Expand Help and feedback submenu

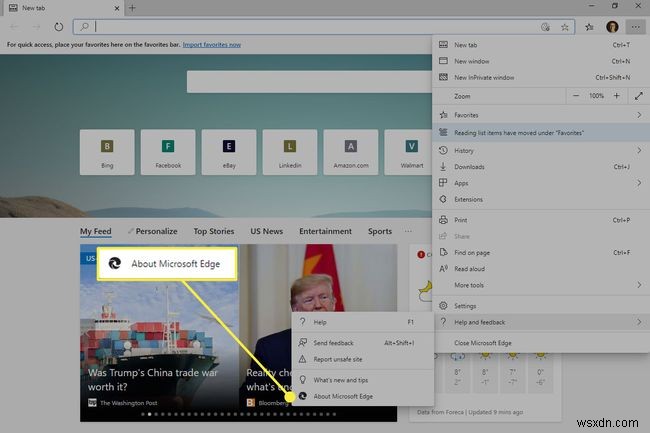click(x=541, y=322)
